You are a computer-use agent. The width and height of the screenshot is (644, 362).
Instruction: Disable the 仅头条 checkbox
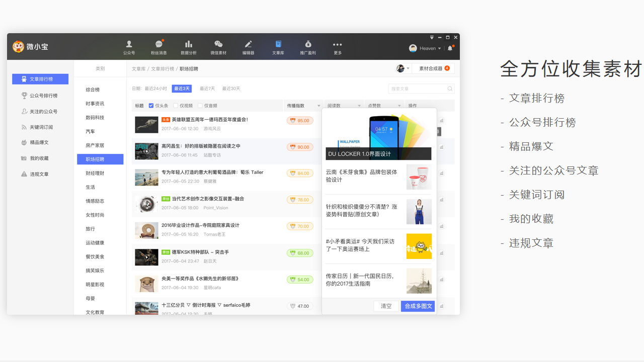[151, 105]
